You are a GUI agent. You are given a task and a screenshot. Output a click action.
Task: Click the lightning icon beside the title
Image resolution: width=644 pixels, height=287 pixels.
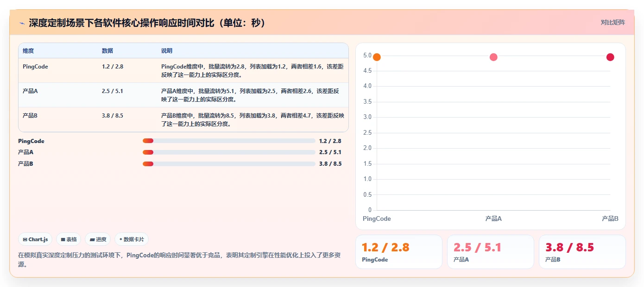(22, 23)
